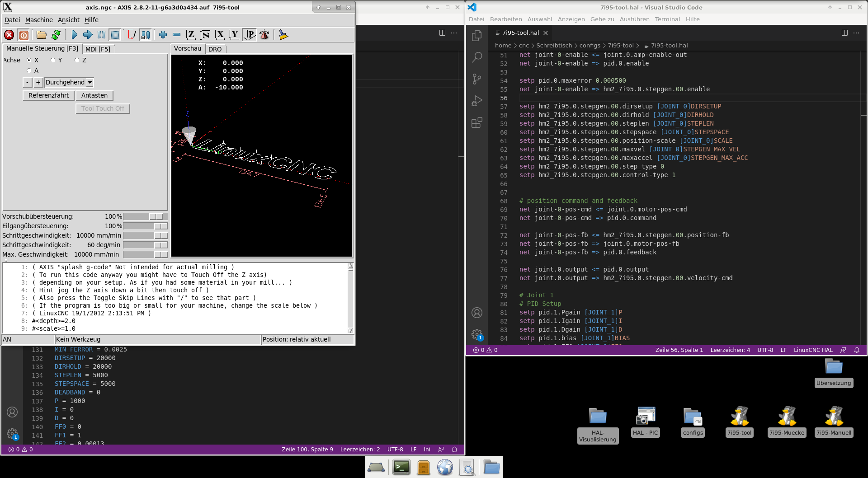Open Accounts icon in right VS Code
868x478 pixels.
[x=477, y=313]
